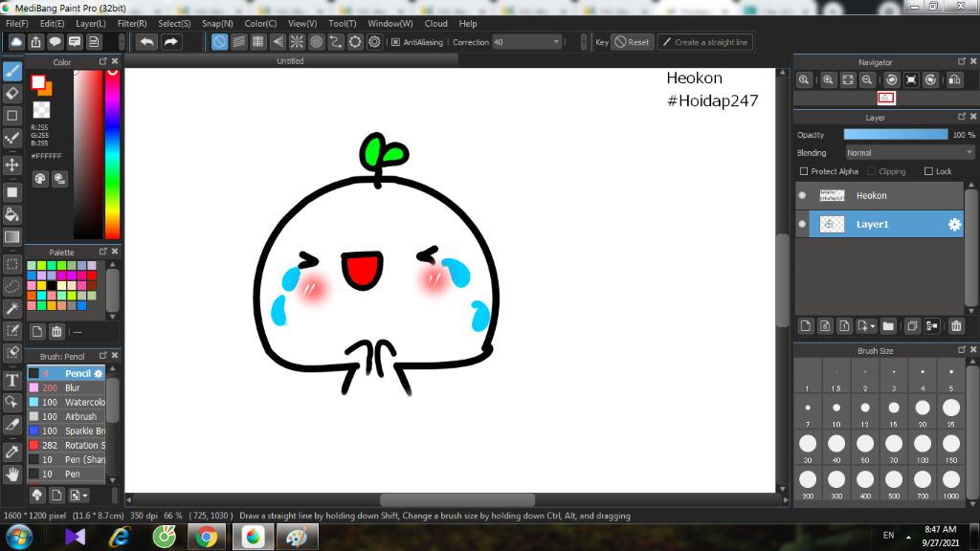
Task: Select the Eyedropper tool
Action: [11, 452]
